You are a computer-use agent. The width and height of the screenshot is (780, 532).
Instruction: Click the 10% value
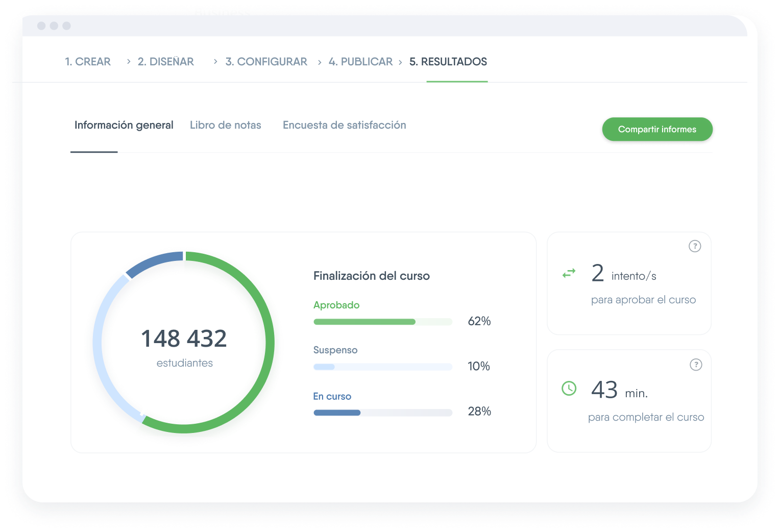[479, 366]
